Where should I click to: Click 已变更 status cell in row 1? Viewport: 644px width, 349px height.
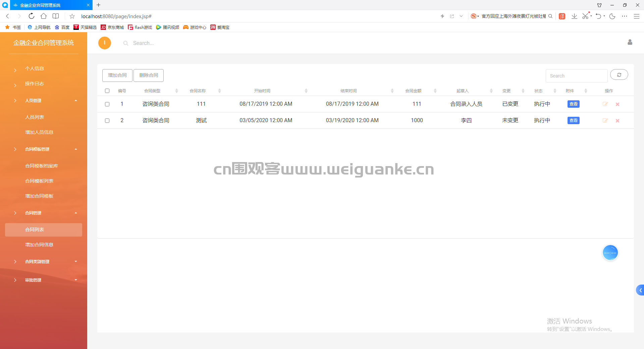click(x=510, y=104)
